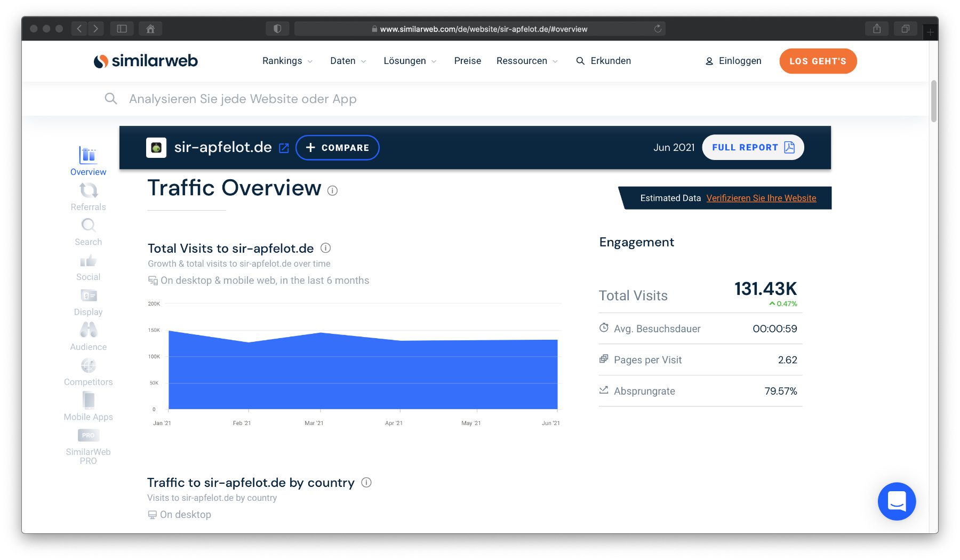Select the Display sidebar icon
960x560 pixels.
89,302
